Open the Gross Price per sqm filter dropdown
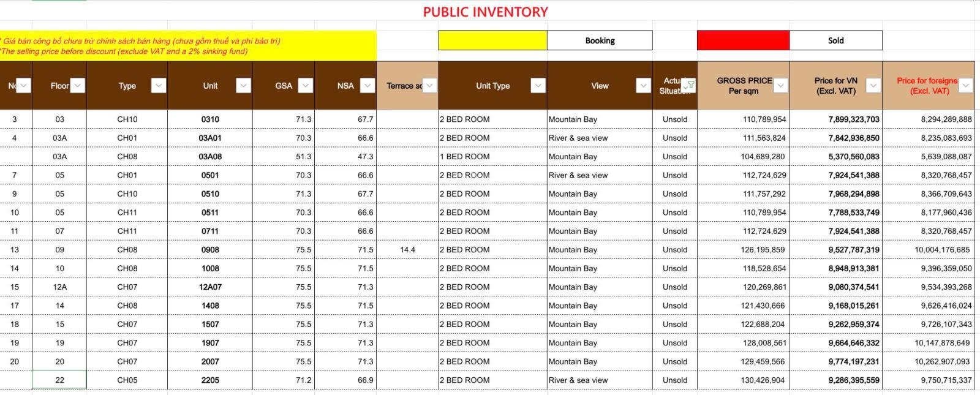980x395 pixels. [x=780, y=86]
